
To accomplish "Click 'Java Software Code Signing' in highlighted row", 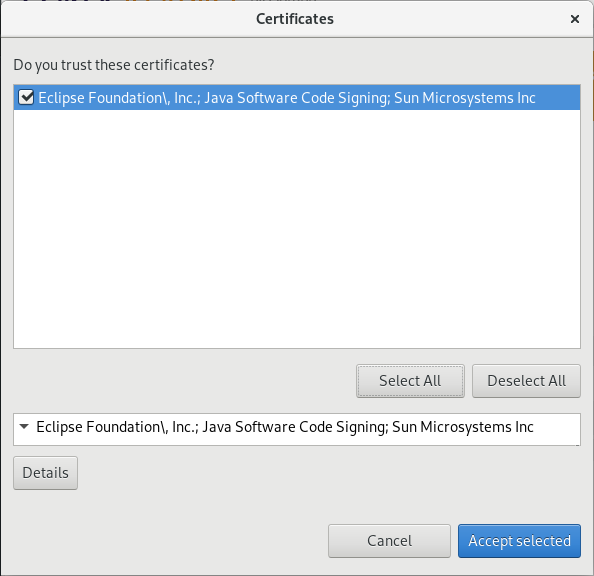I will [x=297, y=98].
